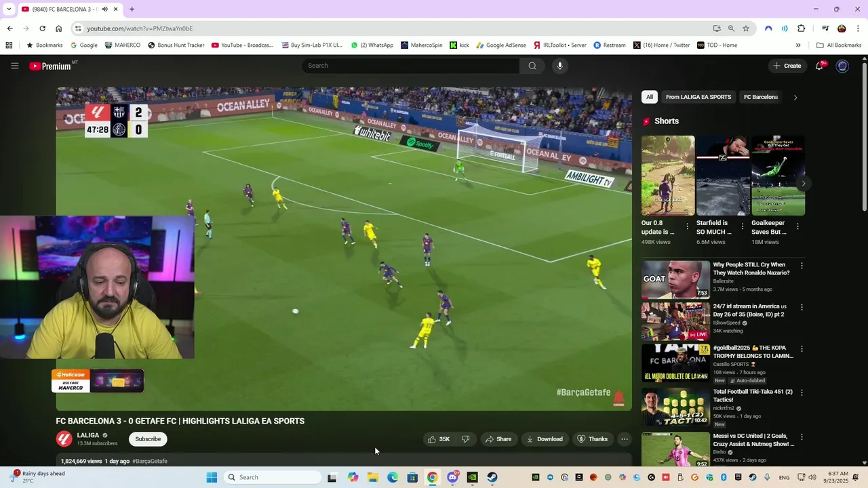
Task: Open Chrome media controls icon
Action: (825, 28)
